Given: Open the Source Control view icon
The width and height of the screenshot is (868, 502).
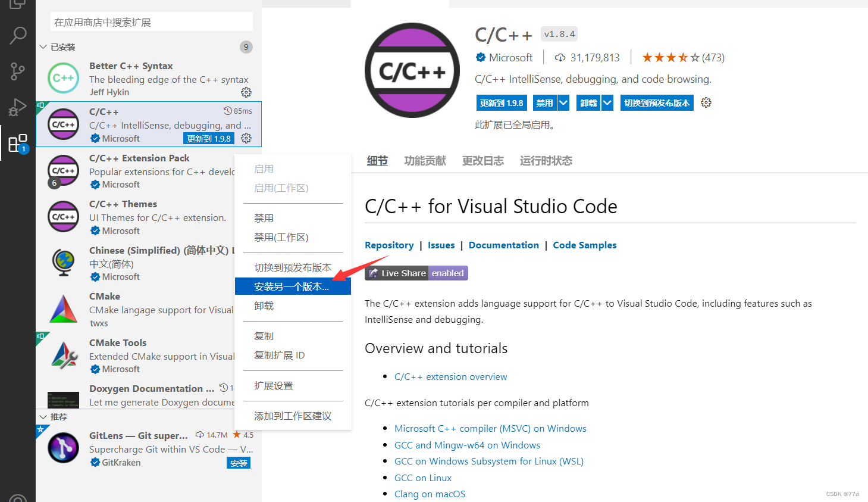Looking at the screenshot, I should [18, 71].
